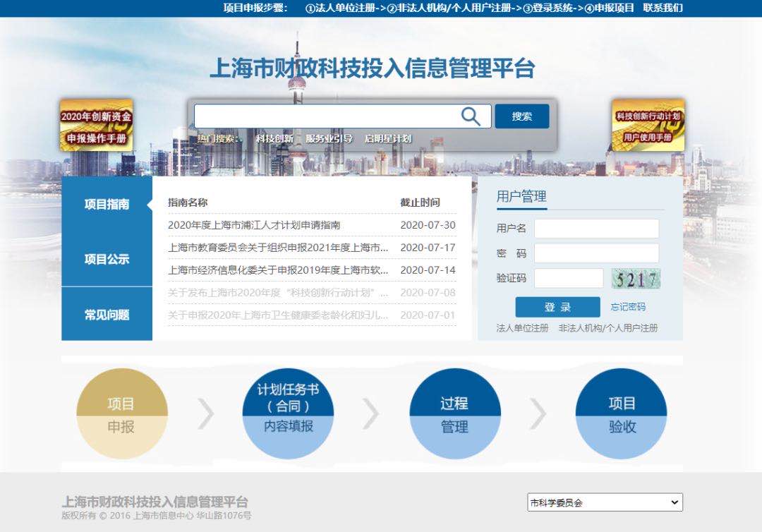Click the date 2020-07-08
The image size is (762, 532).
pos(428,293)
